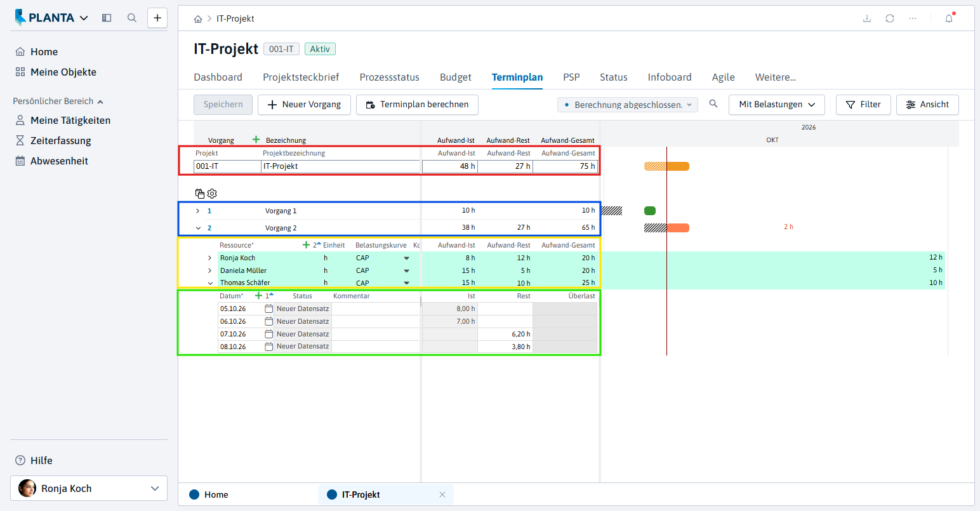Add a resource with the green plus
The image size is (980, 511).
306,245
